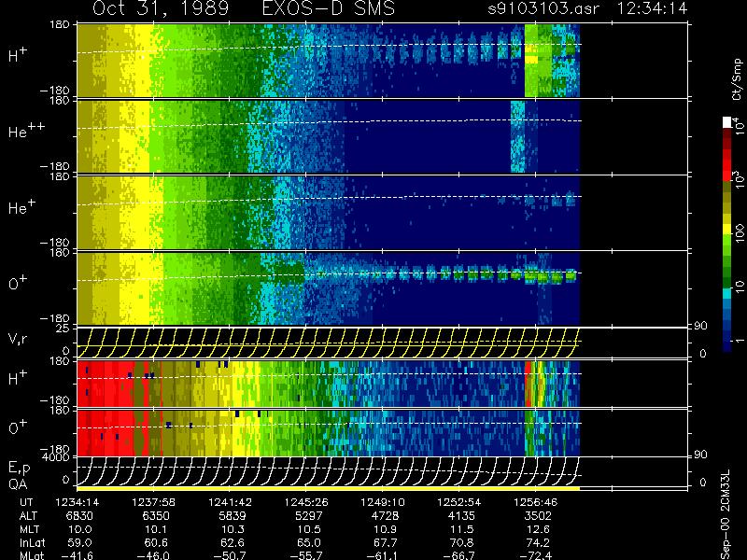Click MLT value '12.6'
The width and height of the screenshot is (747, 560).
click(x=539, y=529)
